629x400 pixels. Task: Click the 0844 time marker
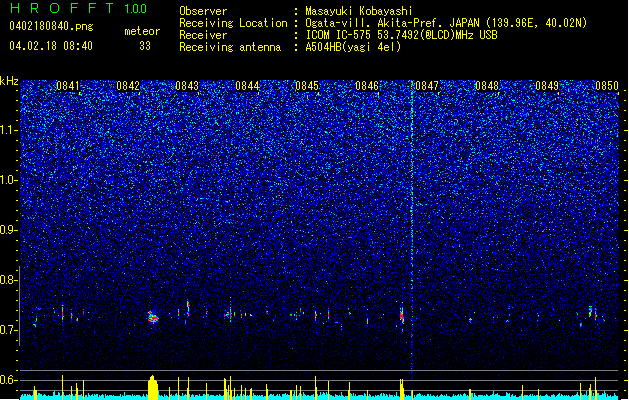click(248, 86)
